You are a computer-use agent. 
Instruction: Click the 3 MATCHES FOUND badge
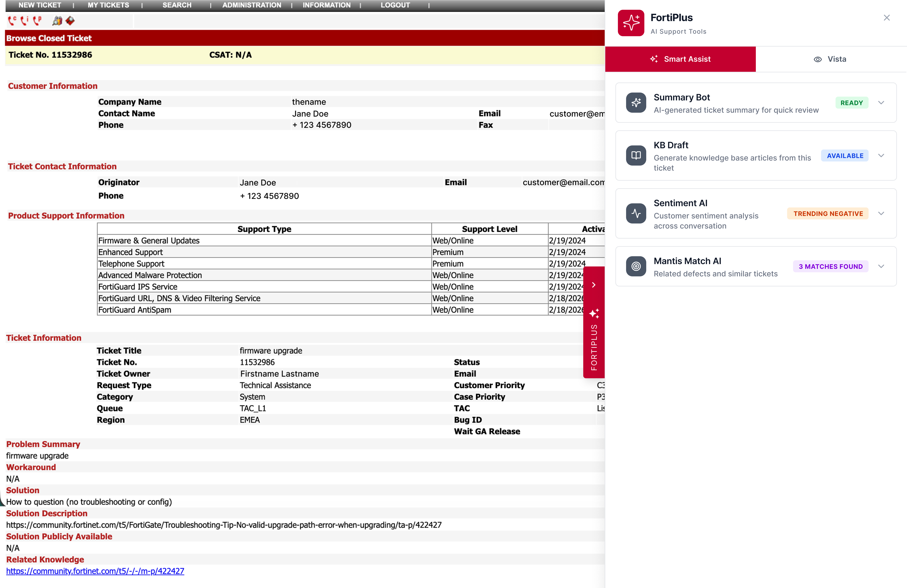pos(831,267)
